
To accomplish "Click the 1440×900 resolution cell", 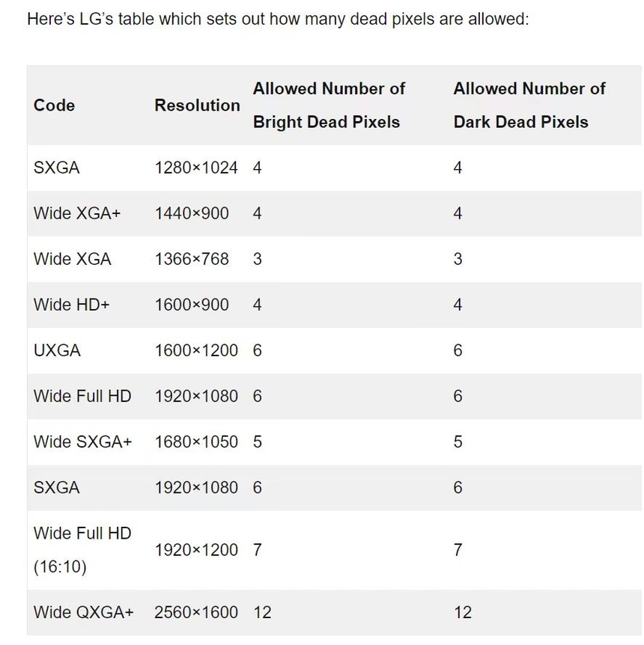I will [192, 213].
